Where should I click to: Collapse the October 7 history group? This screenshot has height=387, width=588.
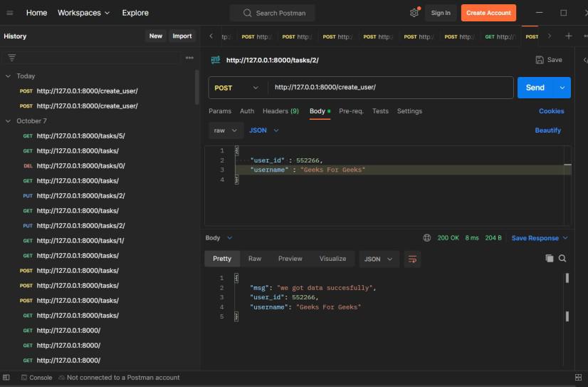pyautogui.click(x=9, y=121)
